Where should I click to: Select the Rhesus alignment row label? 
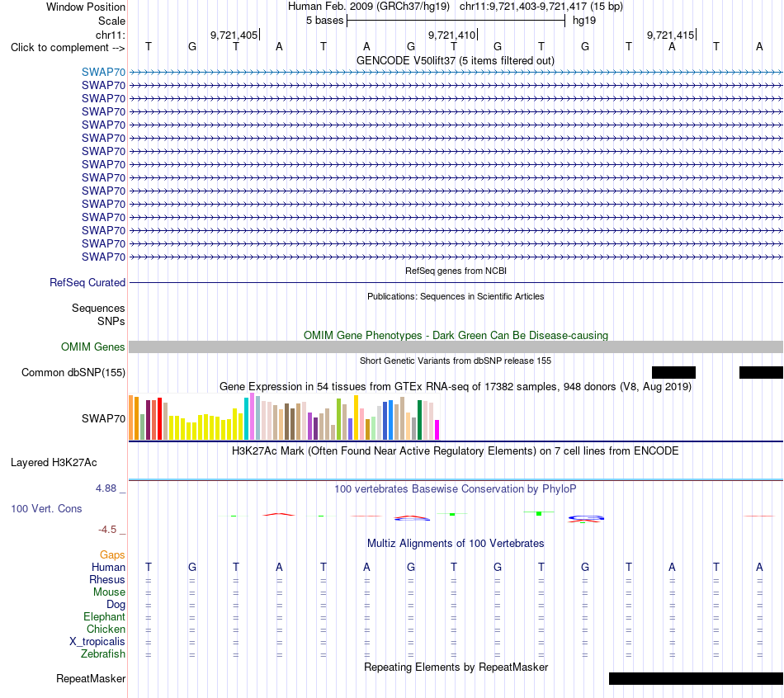(107, 579)
